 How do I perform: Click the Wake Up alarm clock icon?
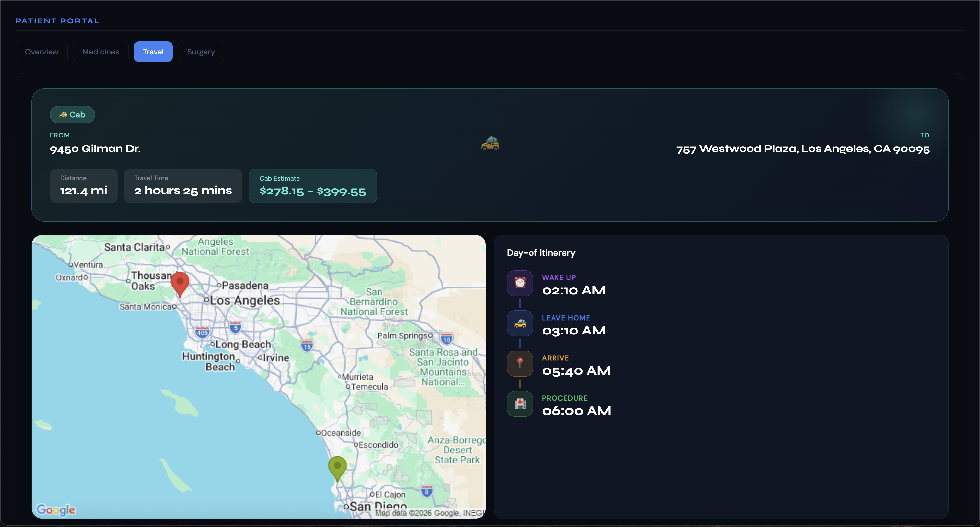tap(520, 283)
